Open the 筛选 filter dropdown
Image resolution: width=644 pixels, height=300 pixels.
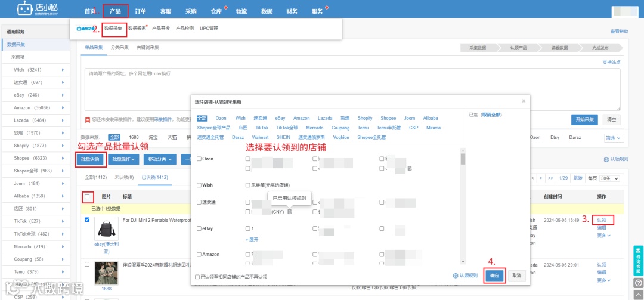pyautogui.click(x=614, y=138)
